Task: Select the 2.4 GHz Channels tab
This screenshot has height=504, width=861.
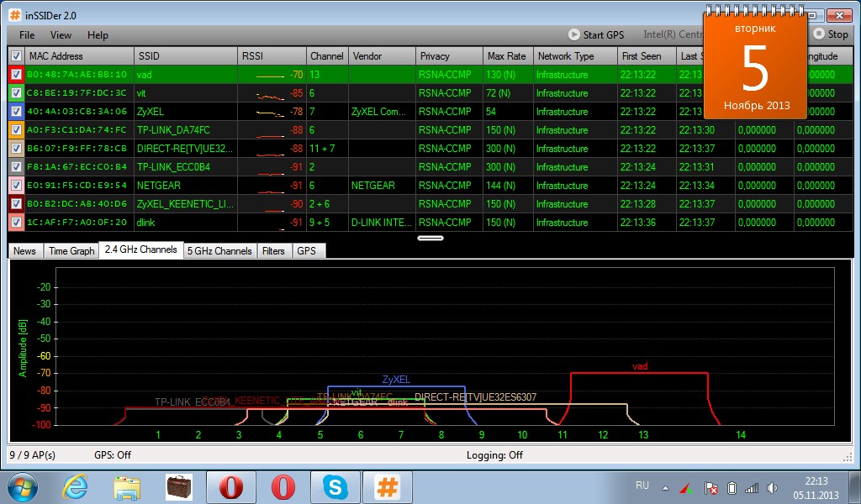Action: 141,249
